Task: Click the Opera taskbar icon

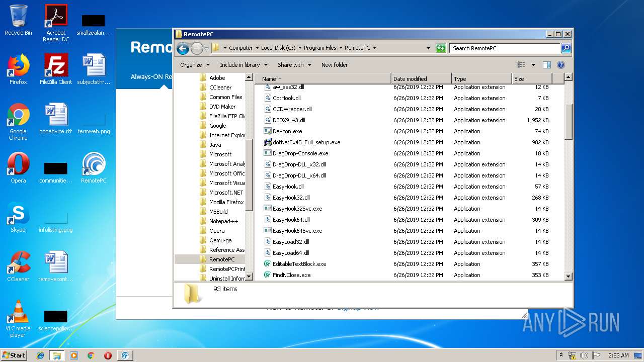Action: tap(108, 355)
